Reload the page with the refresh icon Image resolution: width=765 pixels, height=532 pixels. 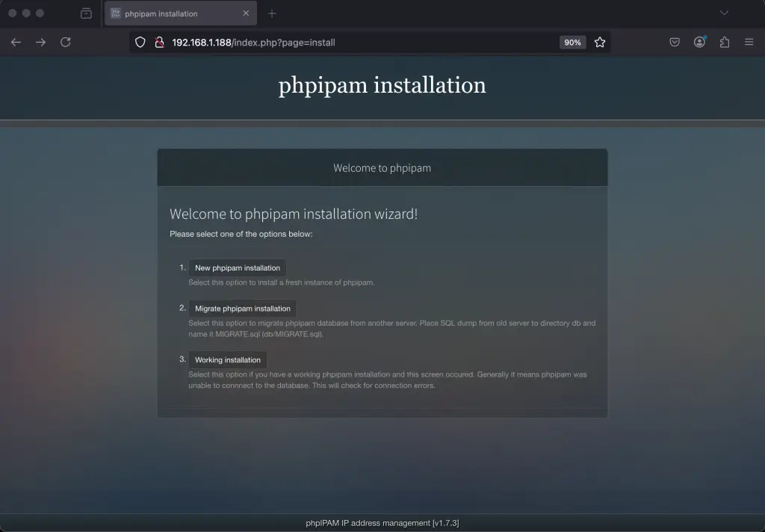click(65, 43)
